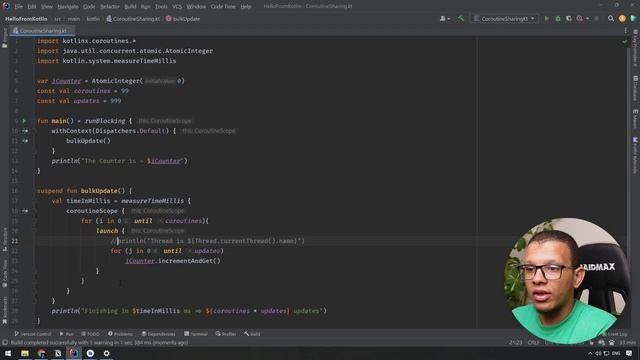Open the Project tool window sidebar tab
The image size is (640, 360).
click(x=4, y=38)
